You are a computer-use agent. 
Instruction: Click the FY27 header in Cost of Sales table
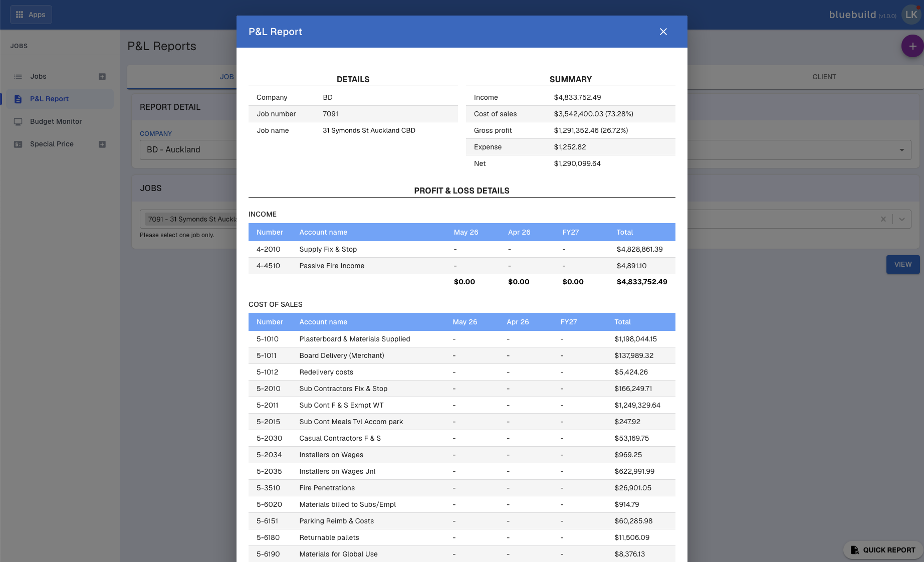pos(569,322)
